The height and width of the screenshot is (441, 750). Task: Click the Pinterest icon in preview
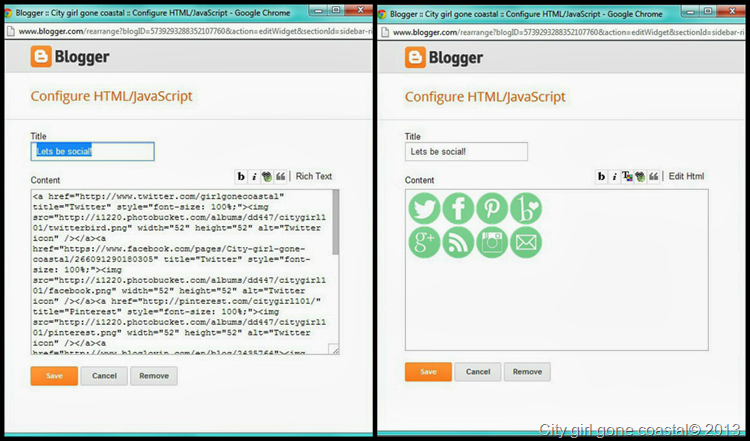click(x=492, y=209)
